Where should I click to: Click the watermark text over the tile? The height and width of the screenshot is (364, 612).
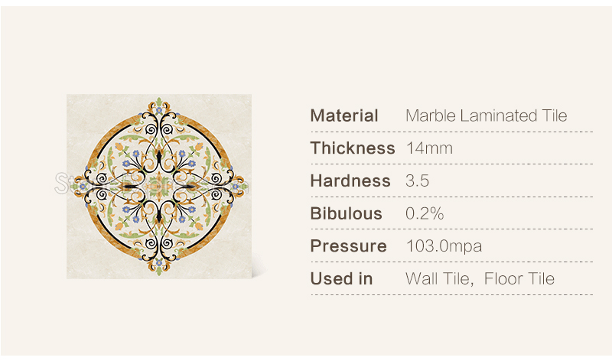(x=151, y=184)
